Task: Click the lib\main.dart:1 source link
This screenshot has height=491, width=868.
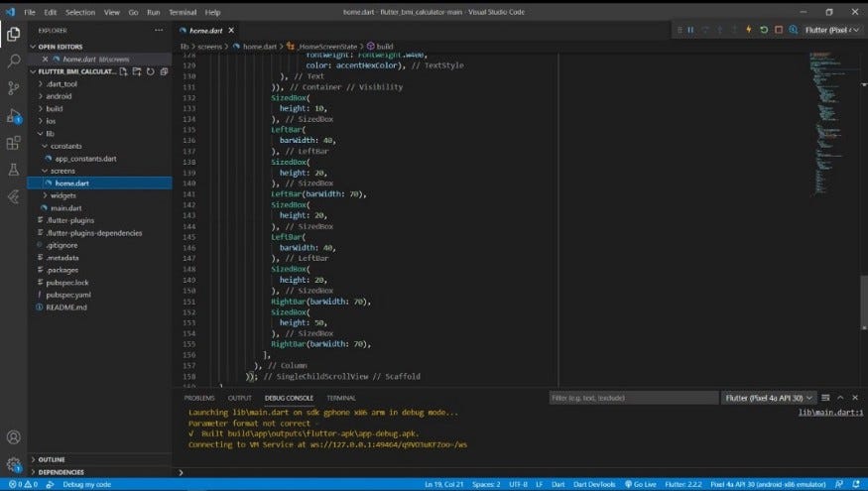Action: [x=830, y=413]
